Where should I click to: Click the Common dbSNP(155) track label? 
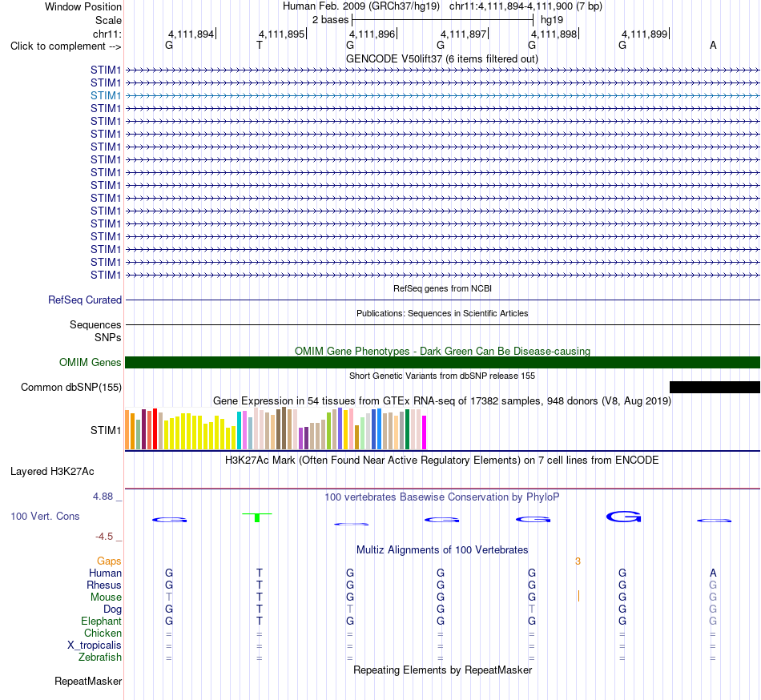tap(71, 387)
